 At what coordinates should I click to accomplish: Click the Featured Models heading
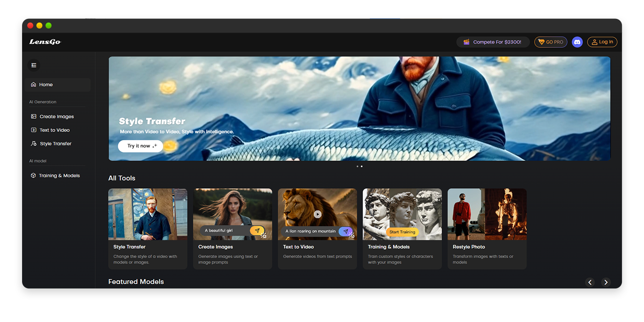click(x=136, y=282)
